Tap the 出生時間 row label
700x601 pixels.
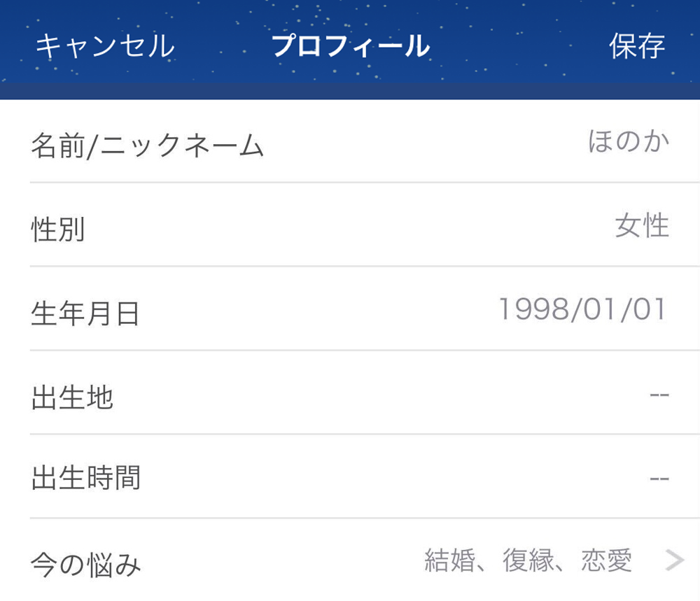click(85, 479)
